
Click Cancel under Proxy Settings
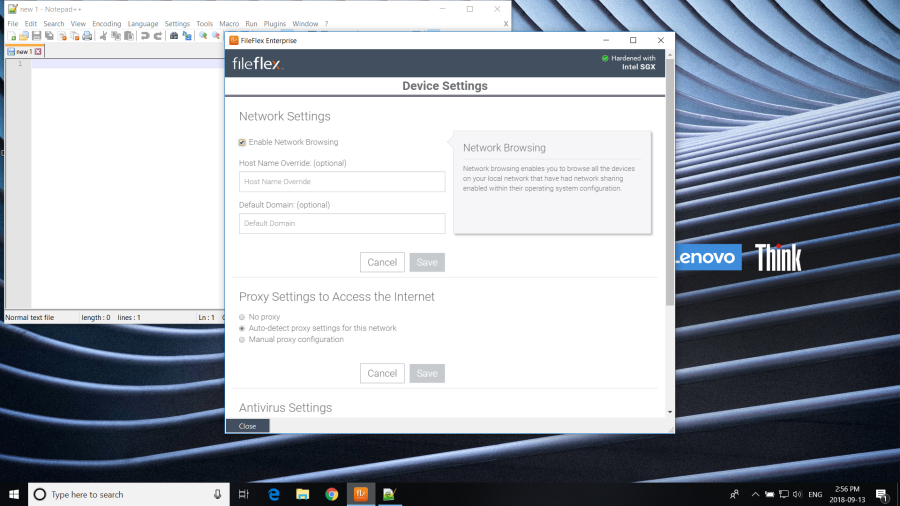[x=382, y=373]
